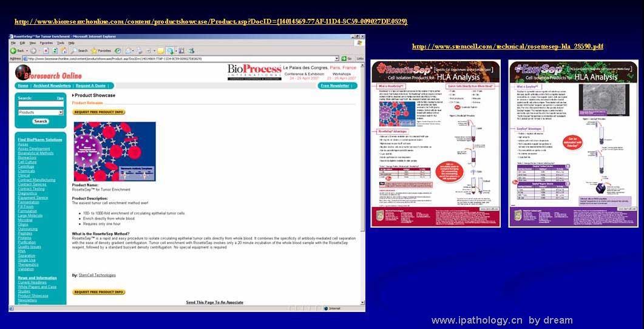This screenshot has width=644, height=329.
Task: Click the yellow Discuss folder icon
Action: pyautogui.click(x=160, y=51)
